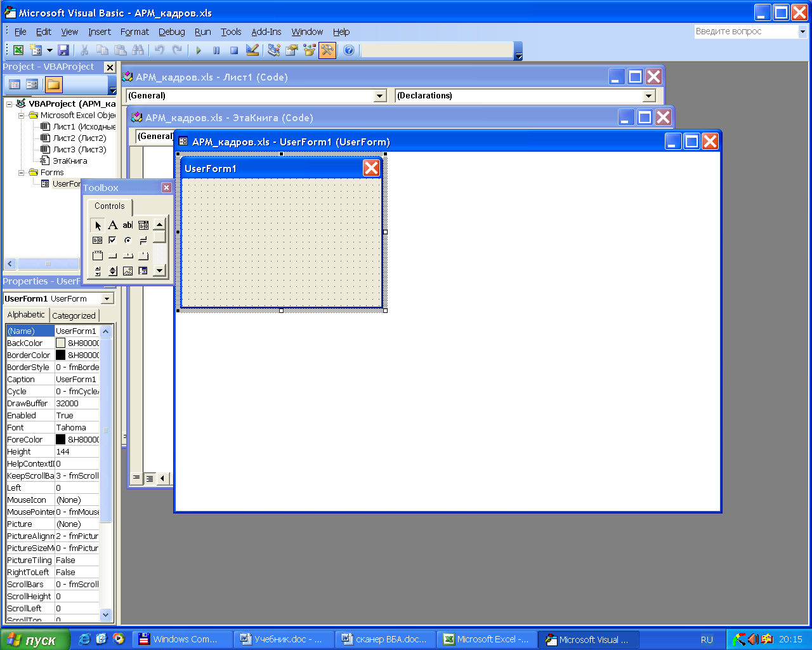Switch to the Categorized properties tab
The image size is (812, 650).
coord(74,315)
